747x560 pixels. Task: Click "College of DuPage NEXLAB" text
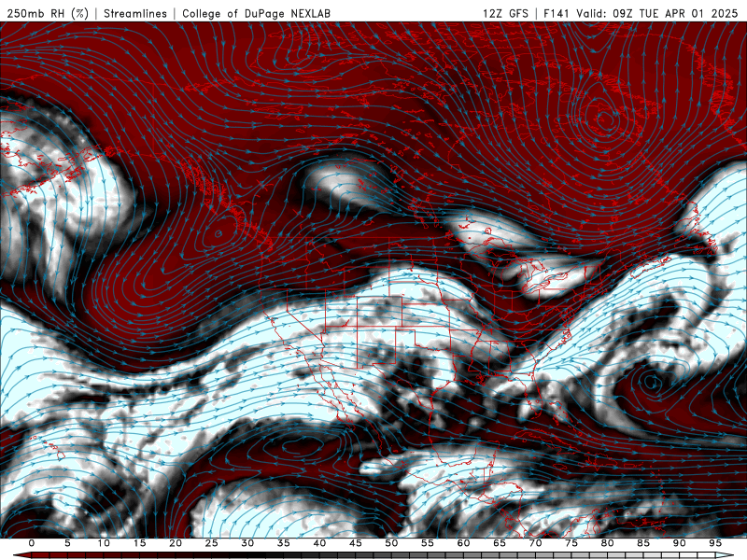tap(256, 13)
